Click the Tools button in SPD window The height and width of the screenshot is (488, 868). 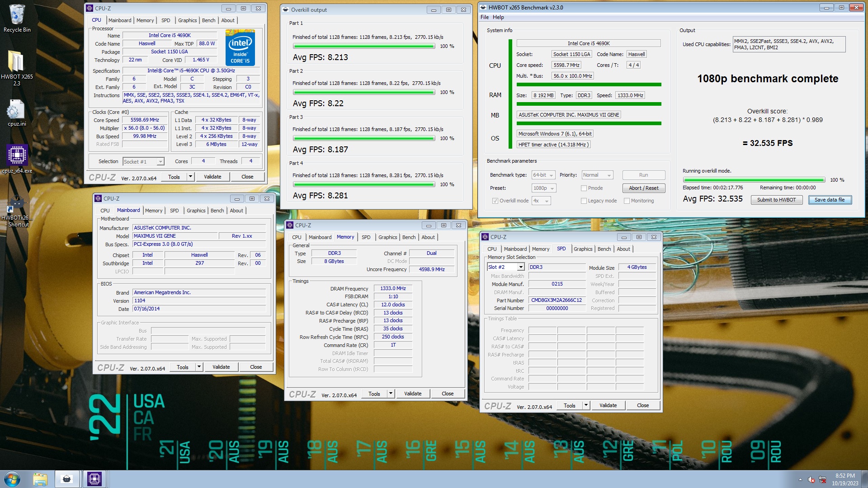point(570,405)
